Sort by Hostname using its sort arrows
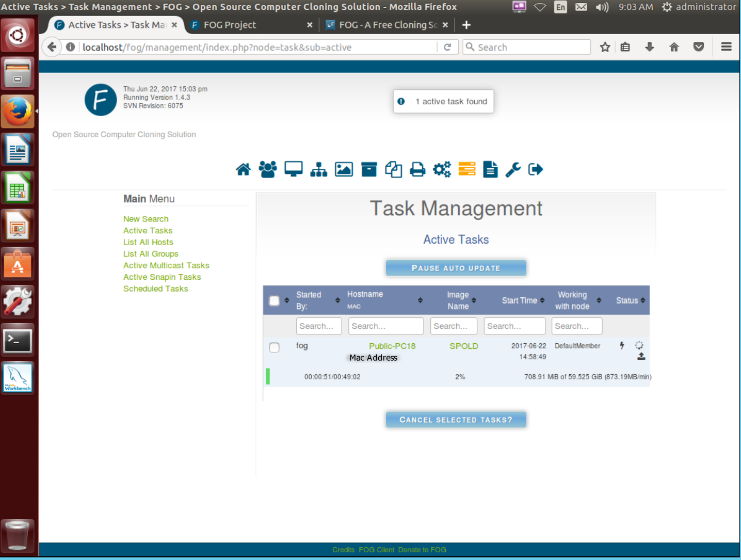The width and height of the screenshot is (741, 560). click(421, 300)
